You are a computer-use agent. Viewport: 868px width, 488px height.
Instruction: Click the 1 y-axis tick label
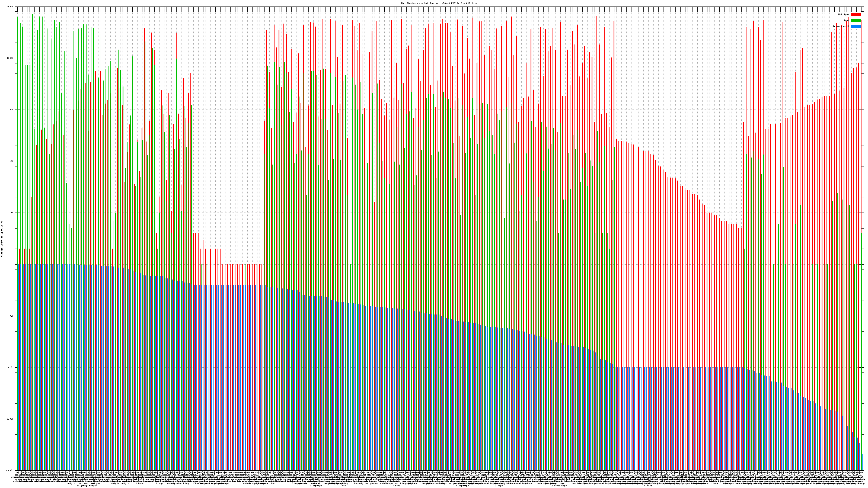13,264
